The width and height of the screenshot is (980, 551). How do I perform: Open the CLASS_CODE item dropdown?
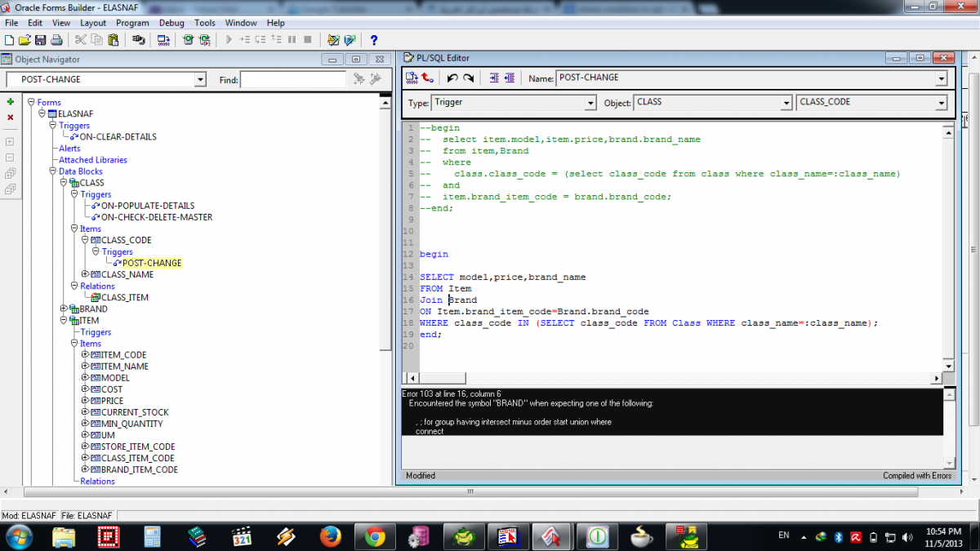(x=941, y=103)
